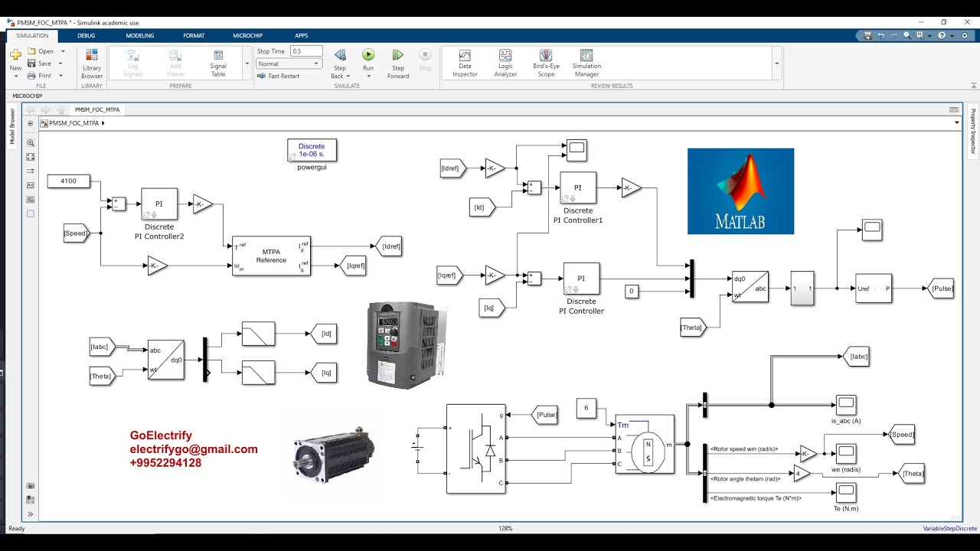The width and height of the screenshot is (980, 551).
Task: Open the Model Browser side panel
Action: [12, 126]
